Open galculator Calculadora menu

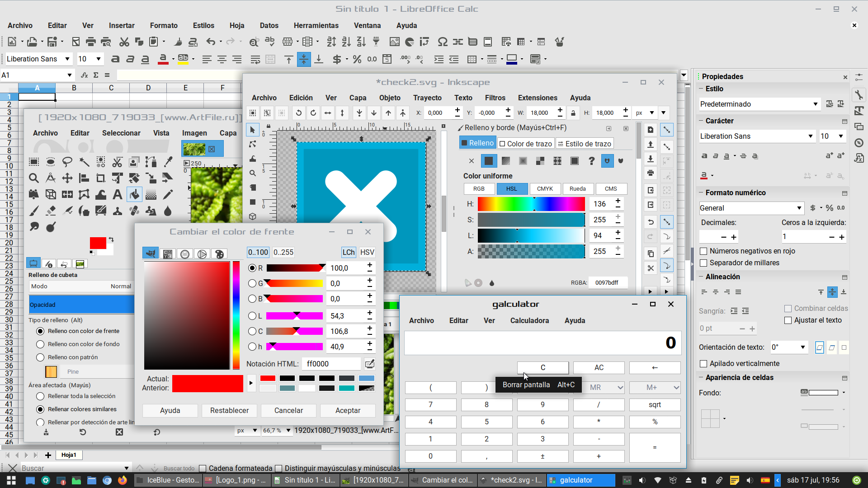click(529, 320)
